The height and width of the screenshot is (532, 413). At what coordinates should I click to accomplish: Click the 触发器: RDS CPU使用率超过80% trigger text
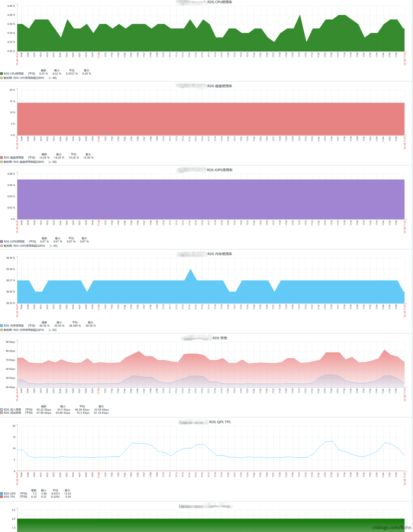point(24,78)
